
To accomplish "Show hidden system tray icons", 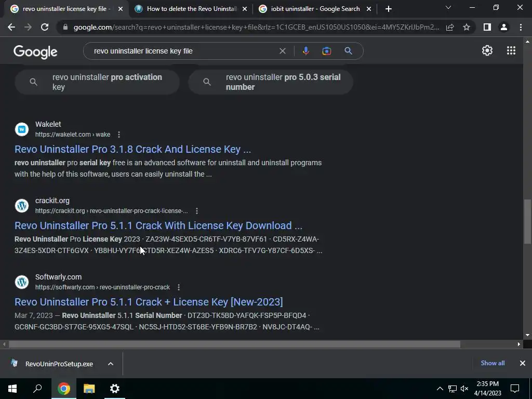I will [x=440, y=389].
